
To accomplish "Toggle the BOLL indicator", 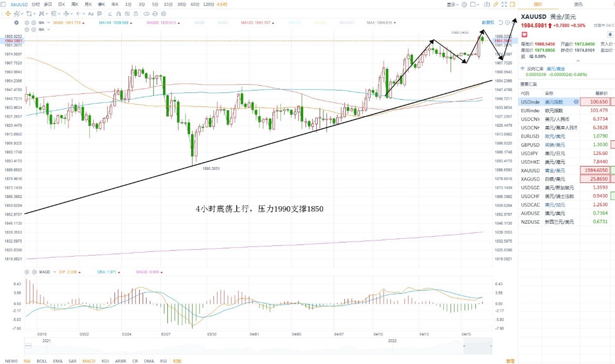I will 42,361.
